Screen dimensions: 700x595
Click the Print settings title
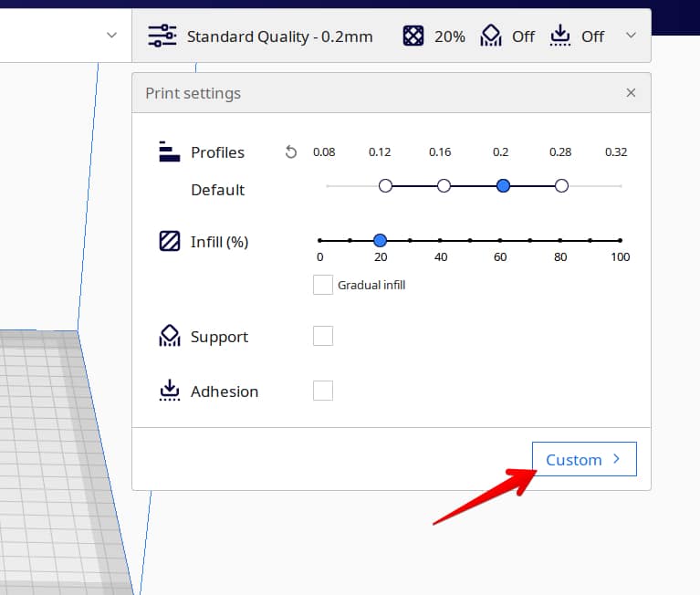[193, 93]
